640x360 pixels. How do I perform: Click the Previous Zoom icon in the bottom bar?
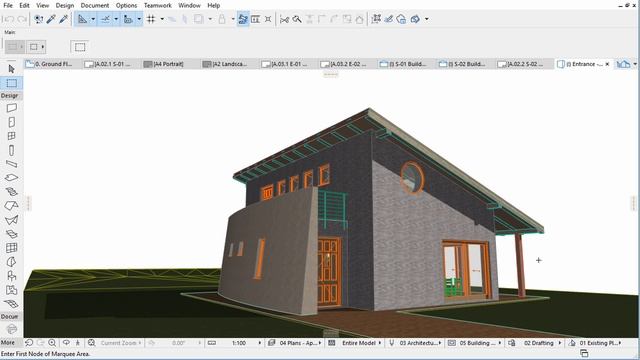tap(29, 343)
